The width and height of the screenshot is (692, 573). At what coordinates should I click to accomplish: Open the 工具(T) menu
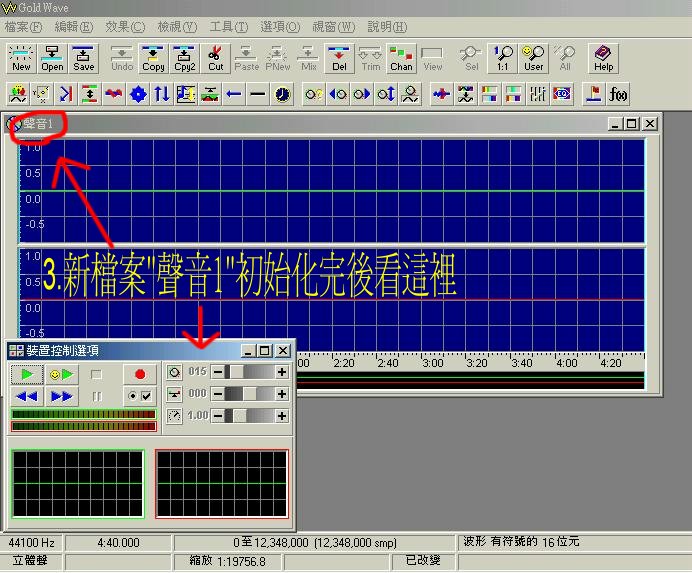(x=228, y=26)
